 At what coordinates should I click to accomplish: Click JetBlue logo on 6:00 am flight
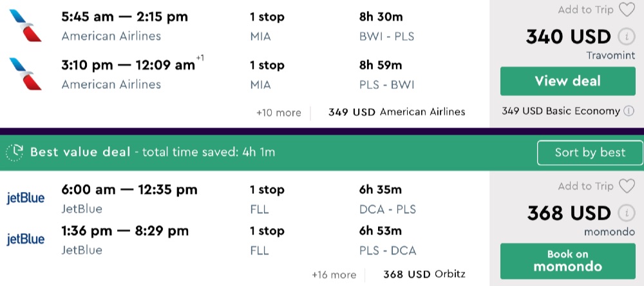(x=26, y=198)
